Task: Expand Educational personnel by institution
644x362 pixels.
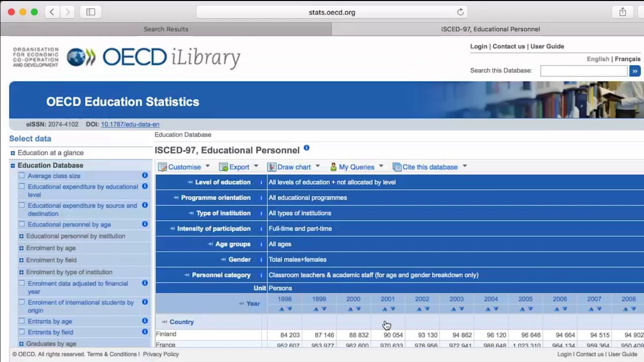Action: 21,236
